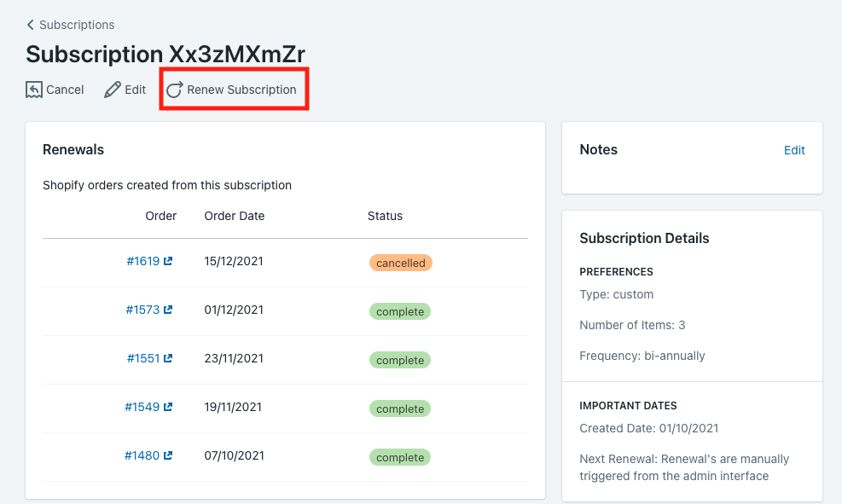The height and width of the screenshot is (504, 842).
Task: Click external link icon next to #1549
Action: pos(168,407)
